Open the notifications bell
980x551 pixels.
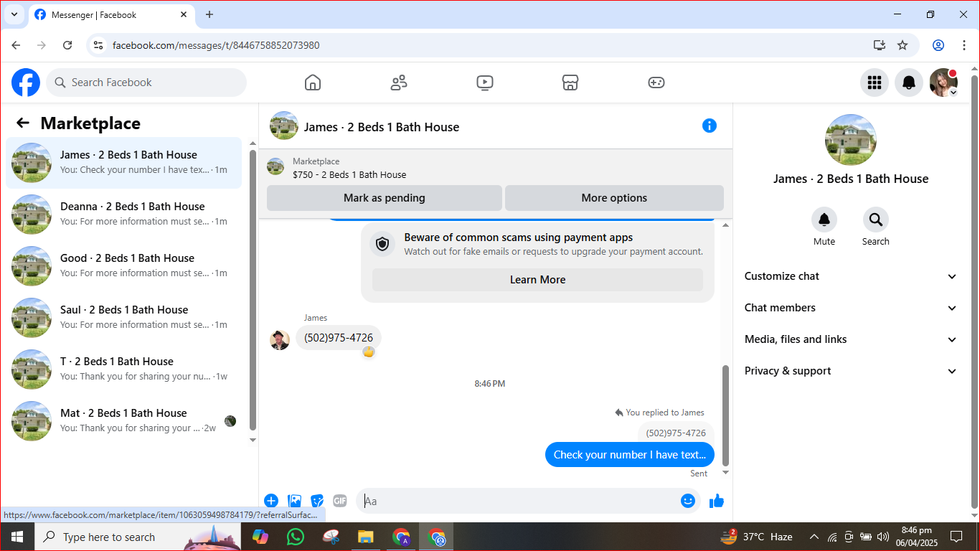tap(909, 83)
